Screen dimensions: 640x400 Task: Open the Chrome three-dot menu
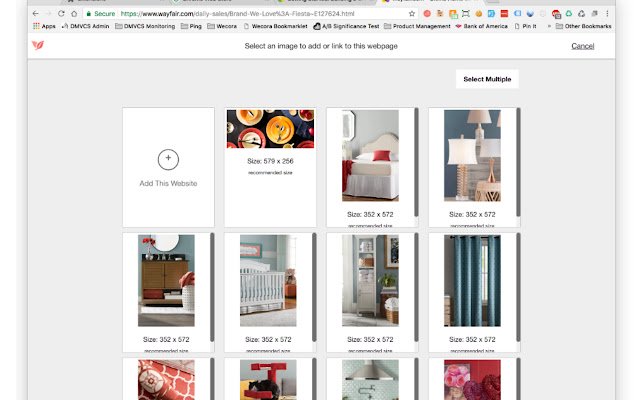click(x=607, y=13)
